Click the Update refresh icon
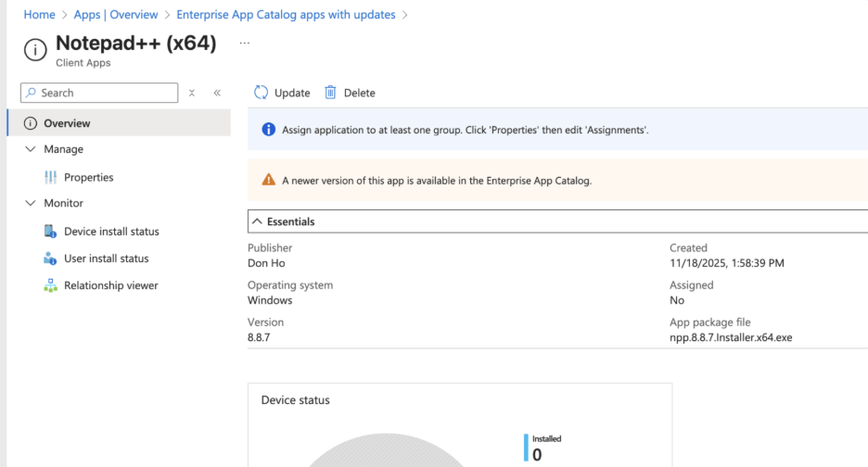This screenshot has width=868, height=467. (262, 93)
